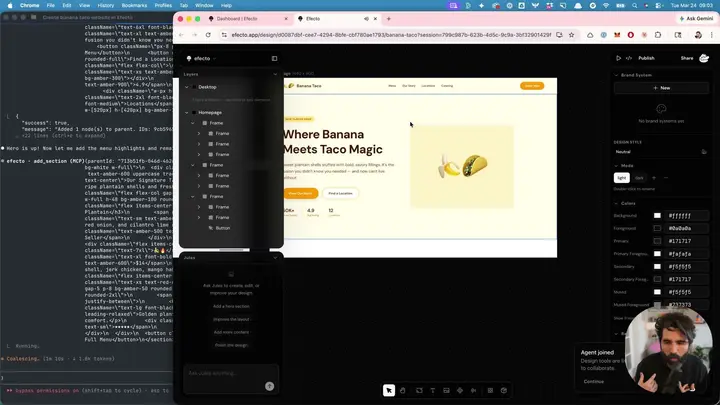Viewport: 720px width, 405px height.
Task: Collapse the Brand System section
Action: click(x=616, y=75)
